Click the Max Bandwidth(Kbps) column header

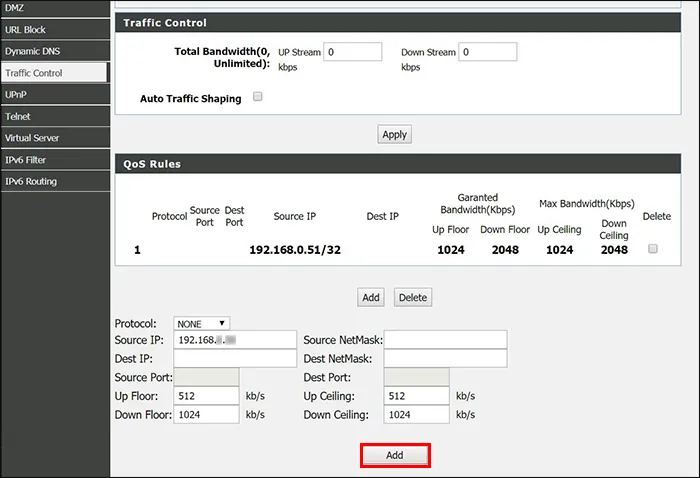[587, 204]
